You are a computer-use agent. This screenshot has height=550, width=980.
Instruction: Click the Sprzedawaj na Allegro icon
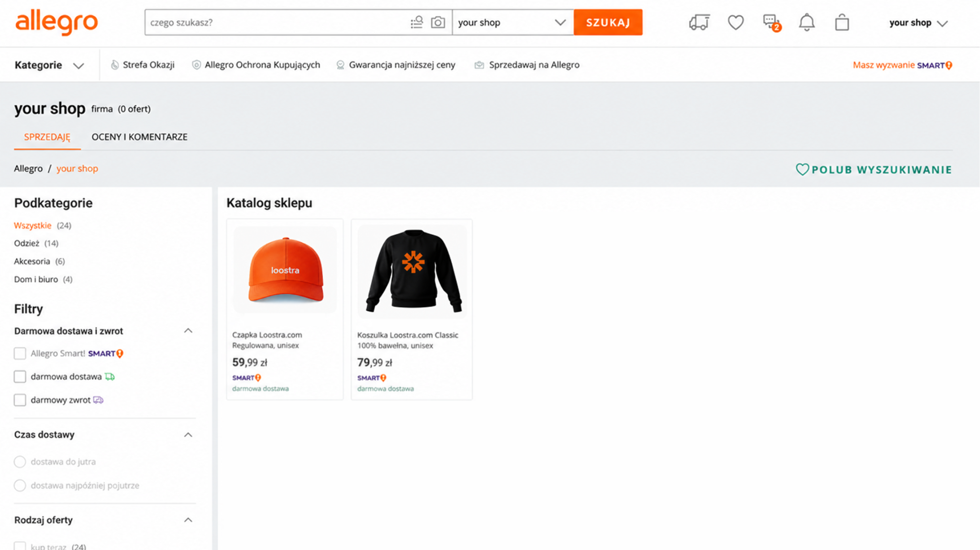(479, 65)
